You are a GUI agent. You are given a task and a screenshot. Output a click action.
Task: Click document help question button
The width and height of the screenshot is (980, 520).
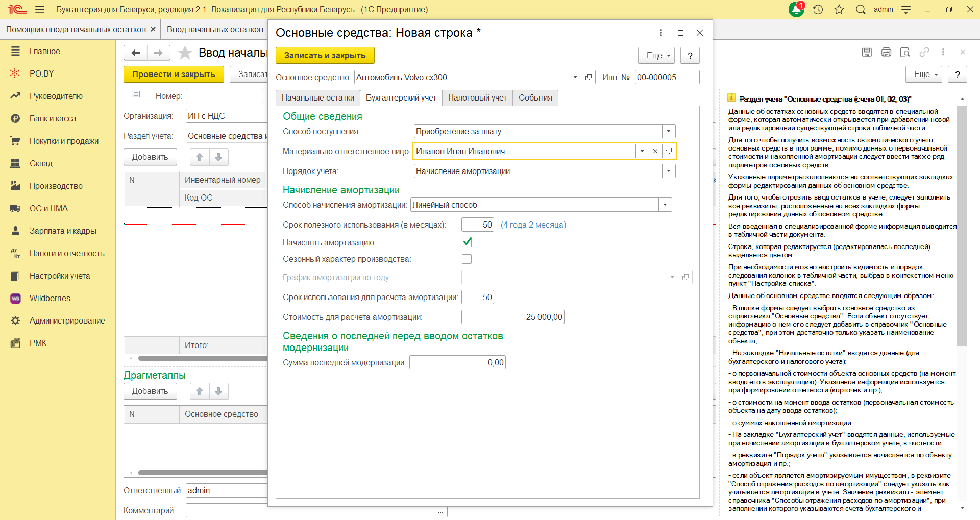[958, 74]
